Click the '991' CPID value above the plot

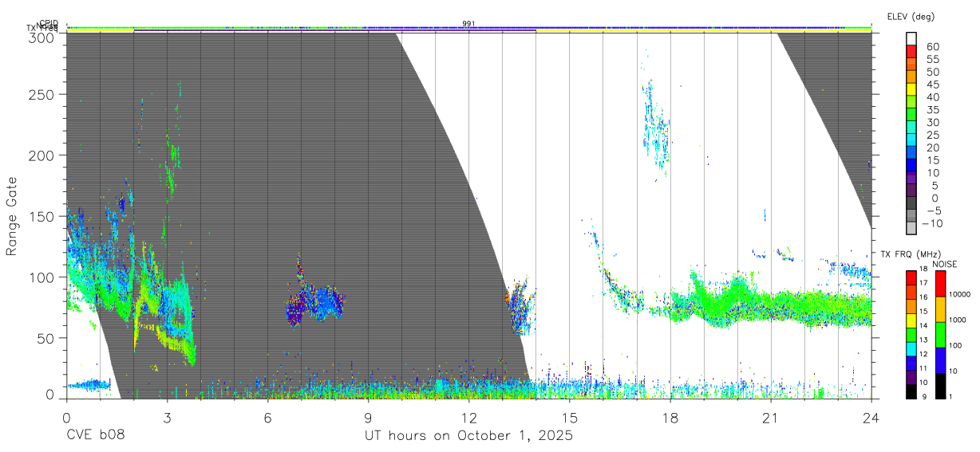468,23
